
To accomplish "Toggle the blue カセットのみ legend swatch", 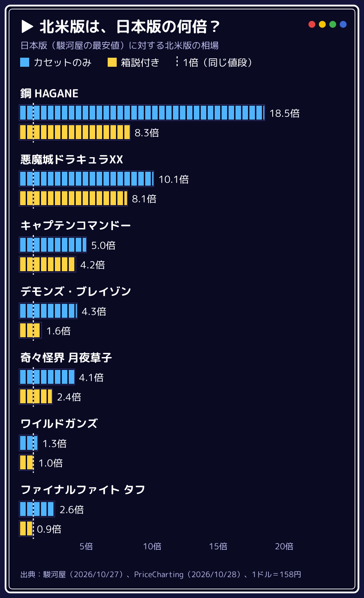I will tap(25, 62).
